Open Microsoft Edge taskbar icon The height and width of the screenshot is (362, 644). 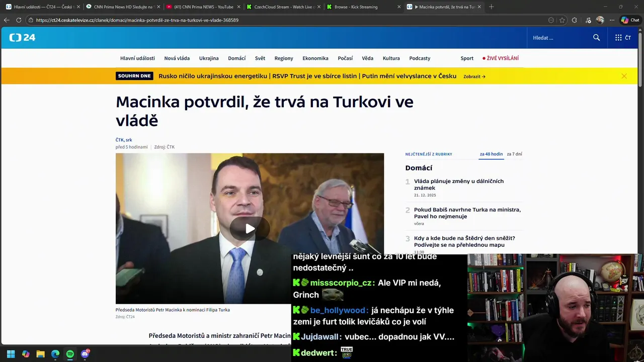pyautogui.click(x=55, y=354)
